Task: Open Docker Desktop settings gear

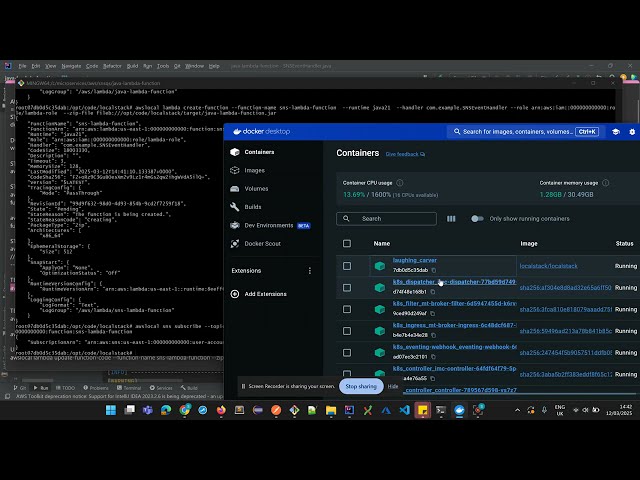Action: [632, 132]
